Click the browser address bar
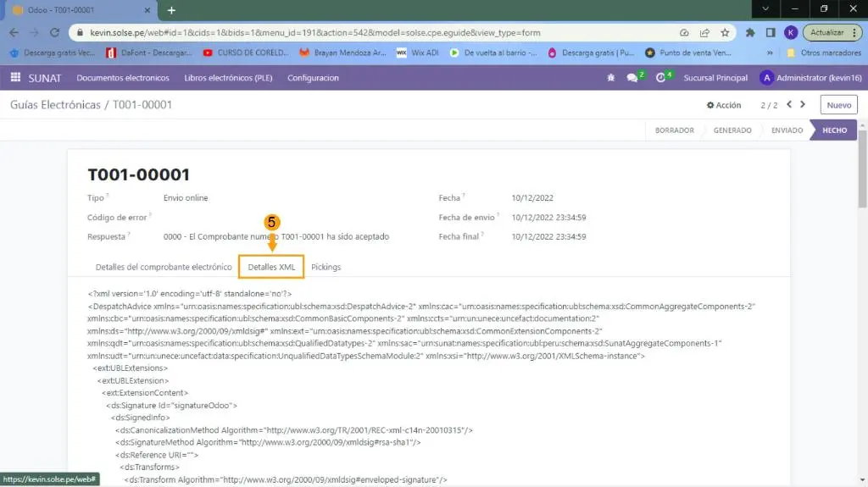The height and width of the screenshot is (487, 868). click(x=373, y=33)
